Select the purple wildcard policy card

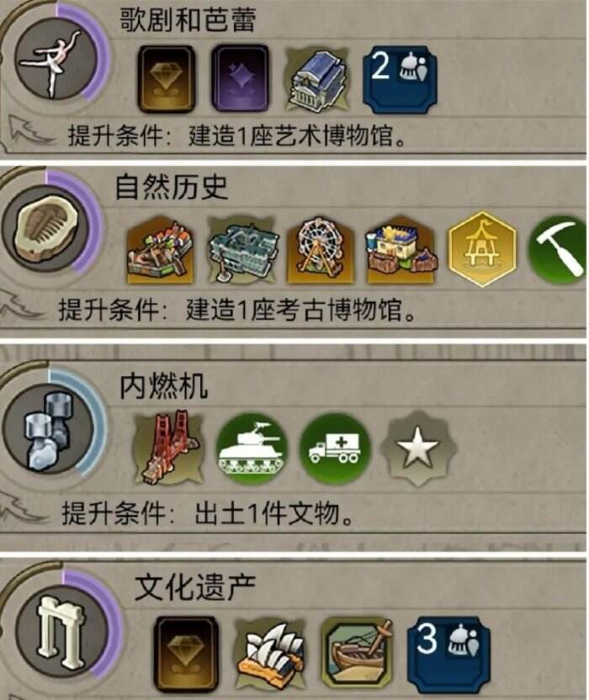pos(241,78)
